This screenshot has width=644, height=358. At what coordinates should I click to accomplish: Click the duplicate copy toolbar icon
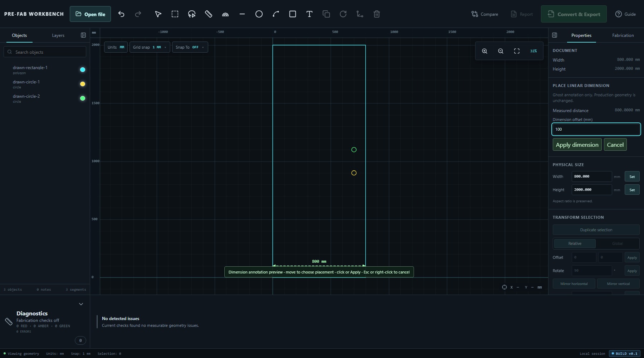pos(326,14)
